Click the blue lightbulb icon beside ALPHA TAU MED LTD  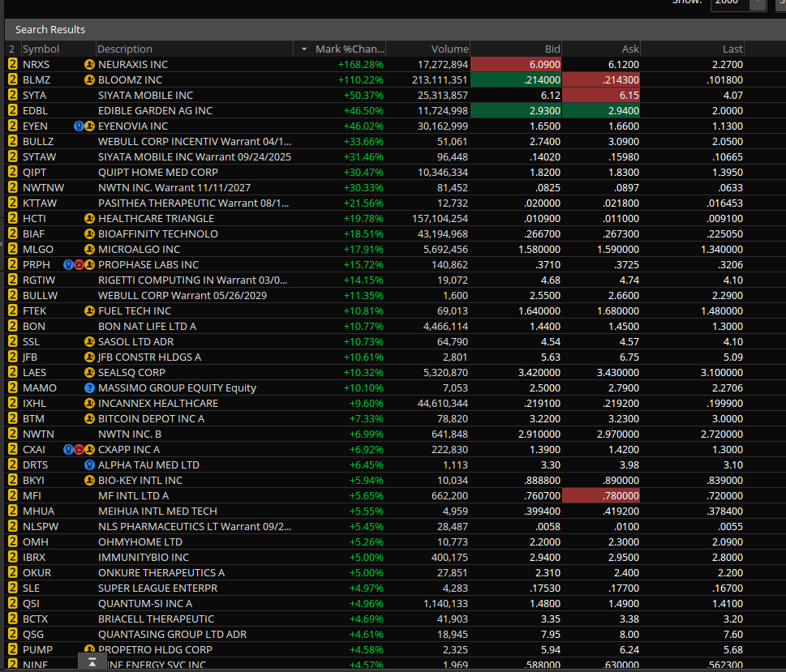[x=89, y=465]
